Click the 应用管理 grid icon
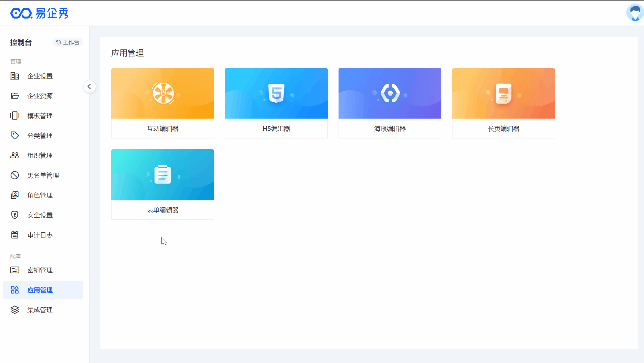The image size is (644, 363). coord(15,290)
